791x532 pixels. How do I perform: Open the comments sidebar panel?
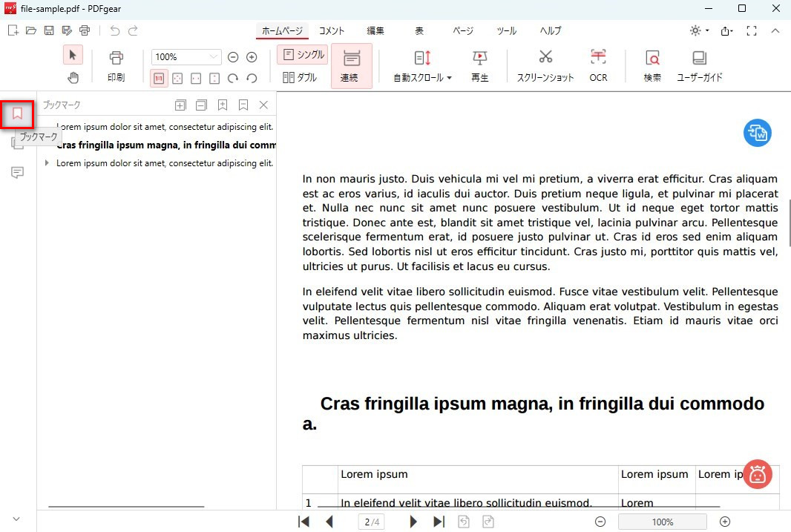point(17,172)
